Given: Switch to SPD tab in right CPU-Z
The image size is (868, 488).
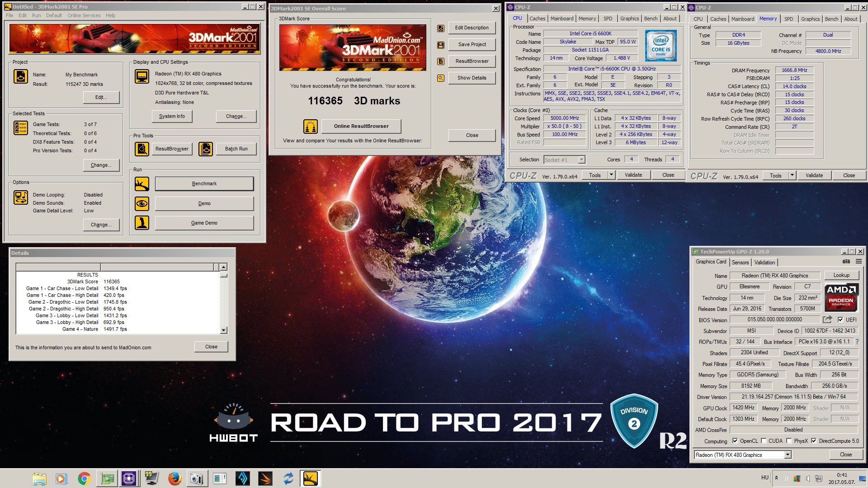Looking at the screenshot, I should [788, 19].
